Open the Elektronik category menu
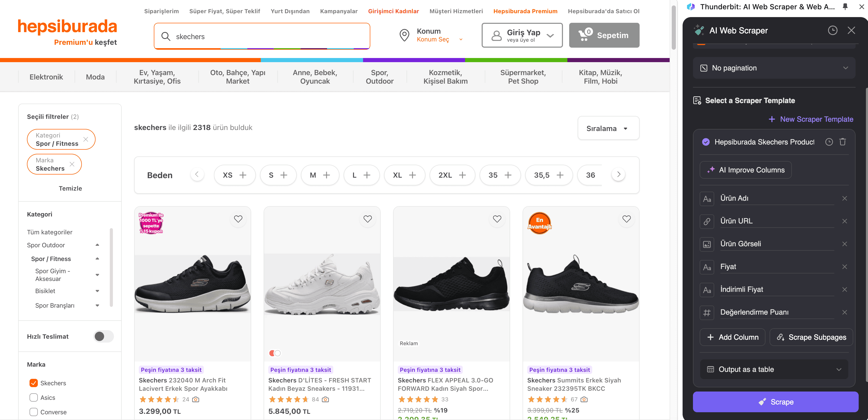868x420 pixels. [x=46, y=77]
